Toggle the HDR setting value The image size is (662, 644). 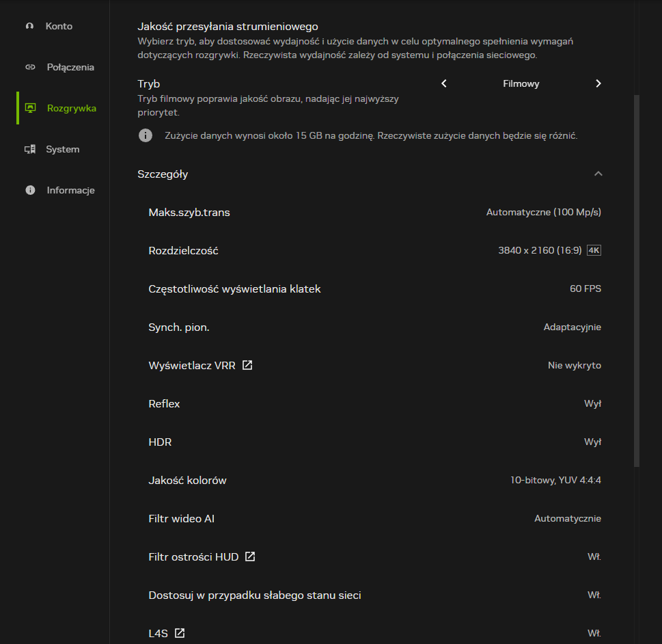point(592,442)
